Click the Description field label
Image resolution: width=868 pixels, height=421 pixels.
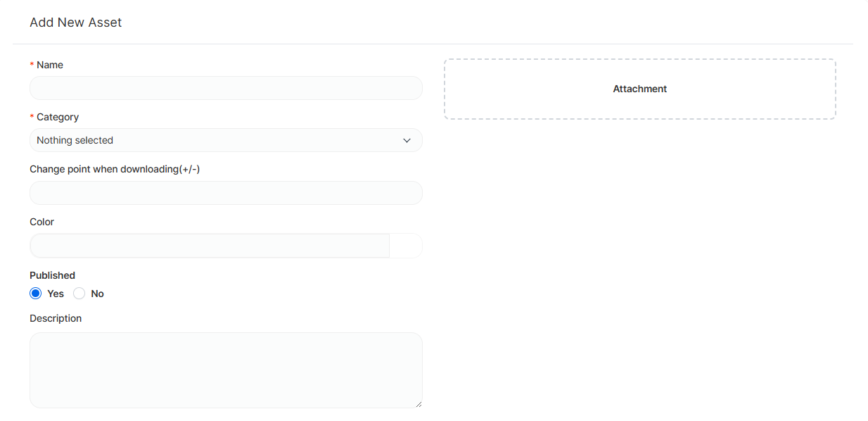click(56, 318)
